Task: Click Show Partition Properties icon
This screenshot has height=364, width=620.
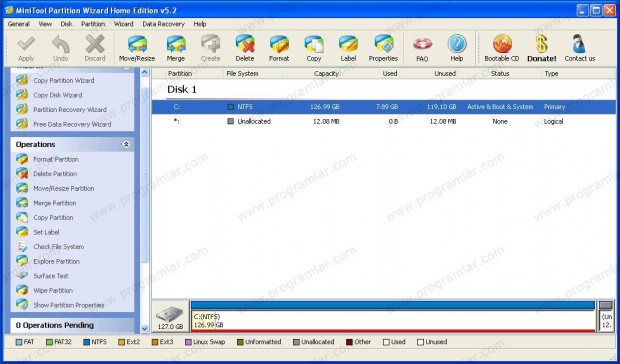Action: pyautogui.click(x=22, y=305)
